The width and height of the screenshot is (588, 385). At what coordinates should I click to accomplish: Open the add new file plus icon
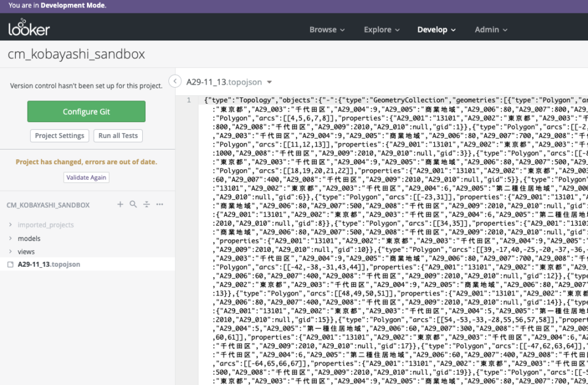pyautogui.click(x=120, y=204)
